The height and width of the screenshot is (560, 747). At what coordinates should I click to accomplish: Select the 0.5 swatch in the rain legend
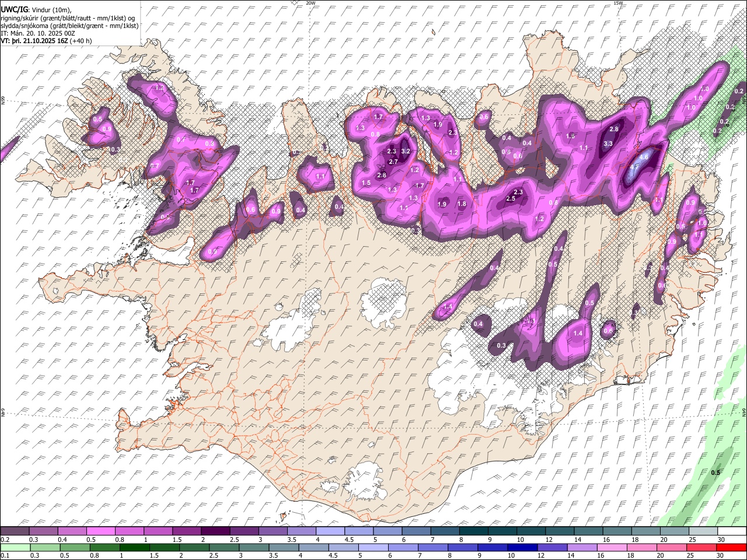pos(75,547)
